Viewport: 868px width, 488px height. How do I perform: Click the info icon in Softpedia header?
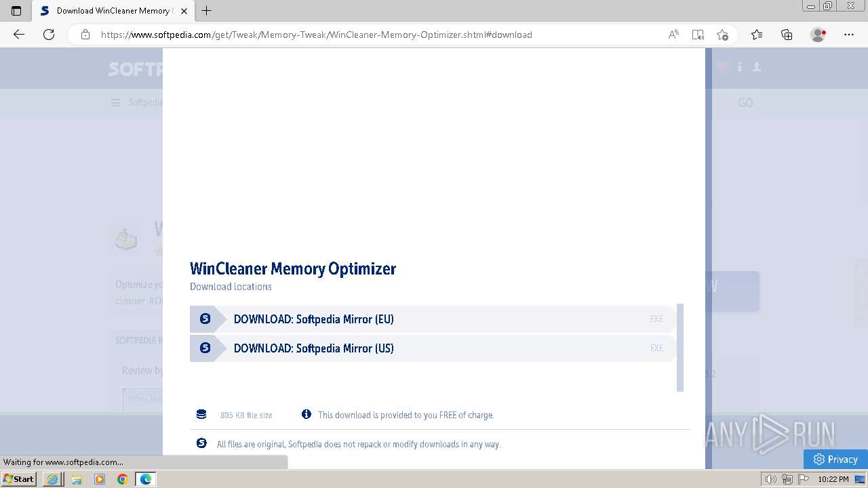click(739, 67)
